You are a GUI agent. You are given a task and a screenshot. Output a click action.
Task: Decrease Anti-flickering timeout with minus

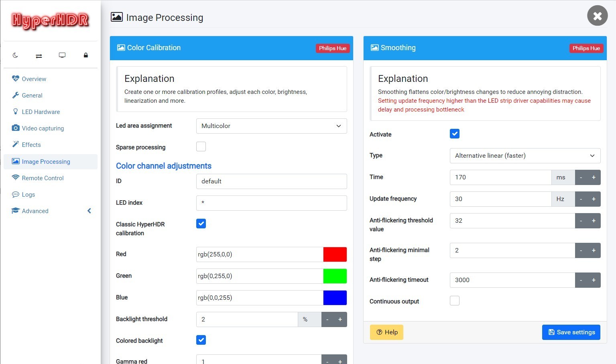click(581, 280)
